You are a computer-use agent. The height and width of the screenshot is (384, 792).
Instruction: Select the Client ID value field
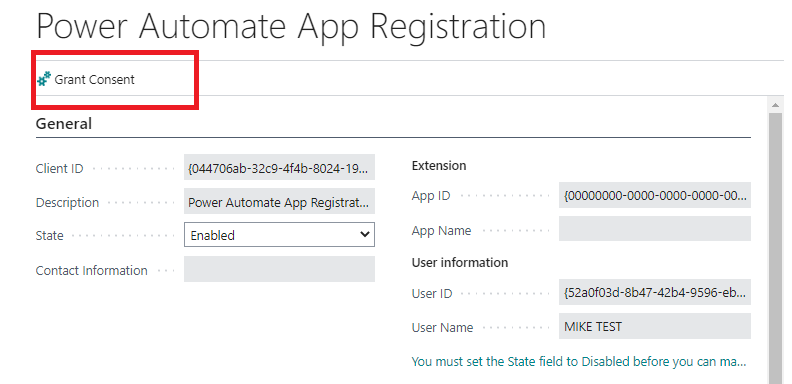[x=279, y=168]
